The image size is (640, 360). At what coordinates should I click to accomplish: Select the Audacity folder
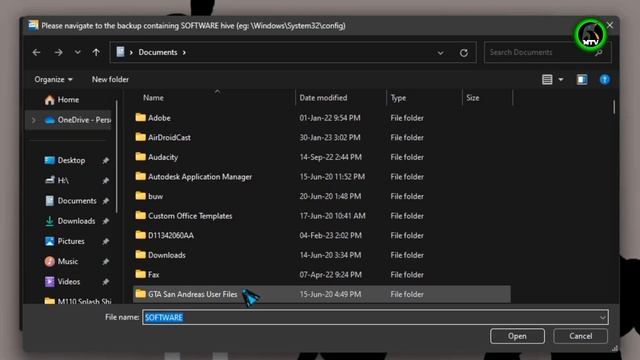click(x=322, y=157)
